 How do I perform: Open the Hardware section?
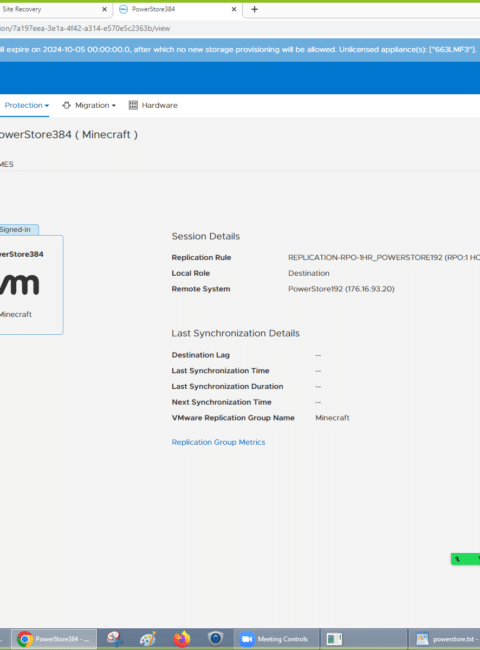tap(159, 105)
